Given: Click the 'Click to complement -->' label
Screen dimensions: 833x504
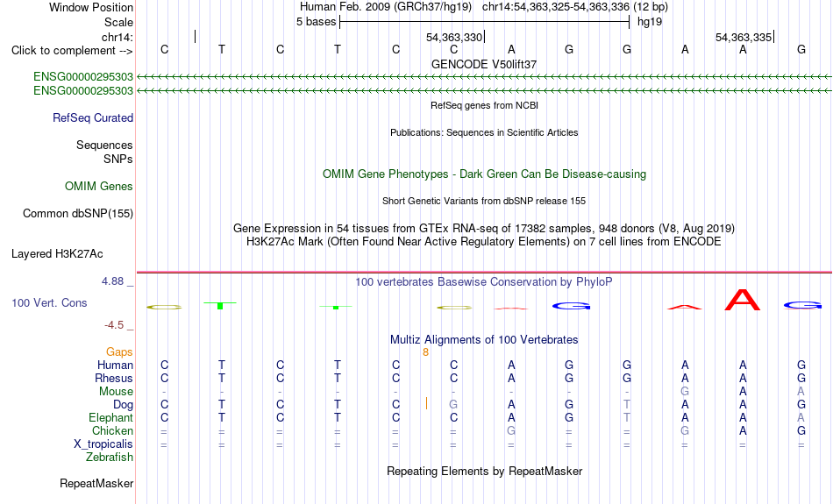Looking at the screenshot, I should [72, 51].
